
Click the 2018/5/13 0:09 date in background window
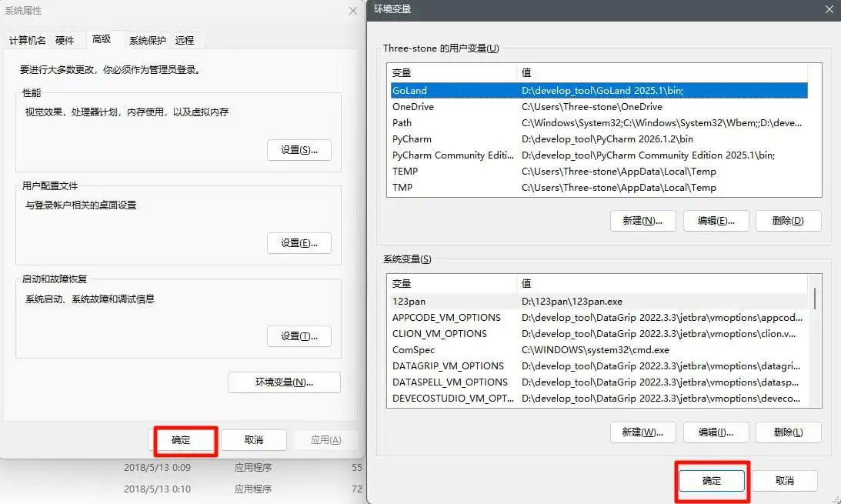coord(157,468)
